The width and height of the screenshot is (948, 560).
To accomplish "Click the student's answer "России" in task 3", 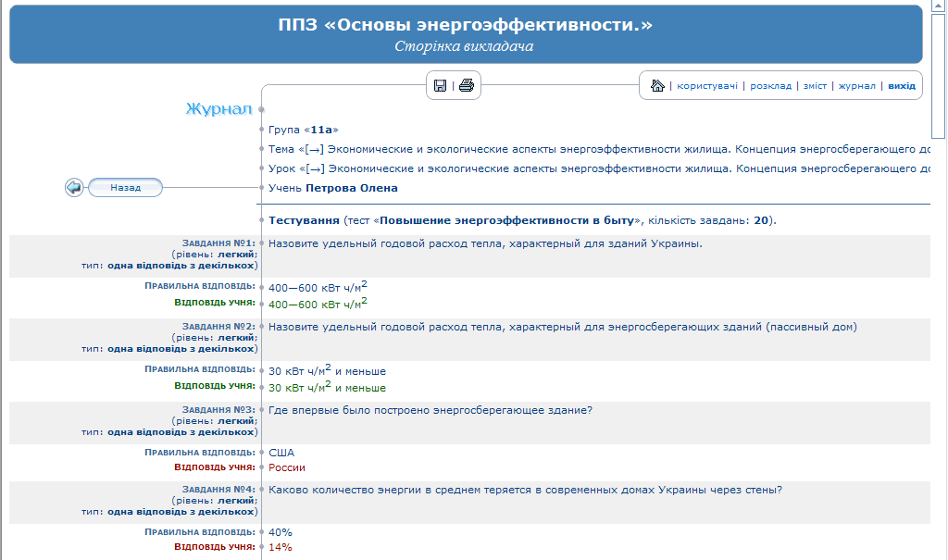I will tap(287, 467).
